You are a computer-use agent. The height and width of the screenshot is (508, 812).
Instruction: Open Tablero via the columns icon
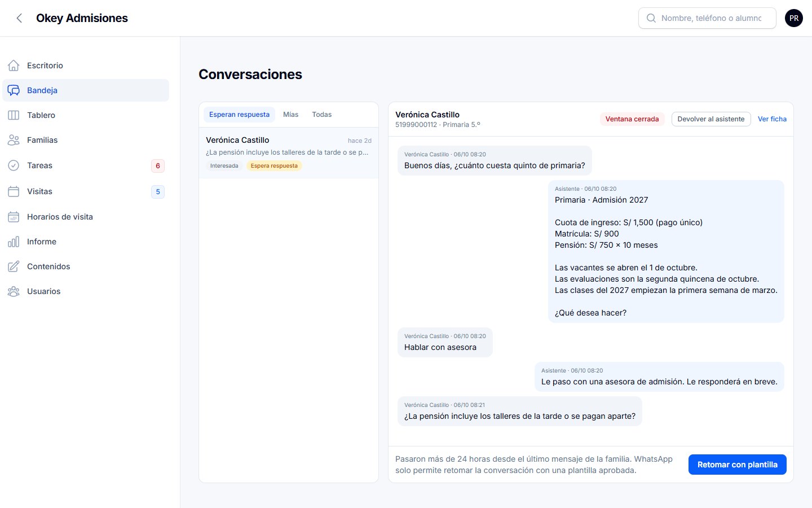click(14, 115)
